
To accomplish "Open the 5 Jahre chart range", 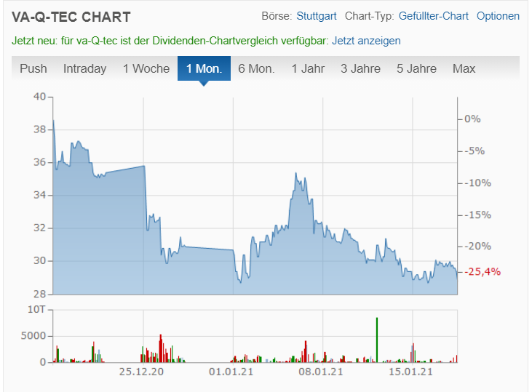I will coord(416,68).
